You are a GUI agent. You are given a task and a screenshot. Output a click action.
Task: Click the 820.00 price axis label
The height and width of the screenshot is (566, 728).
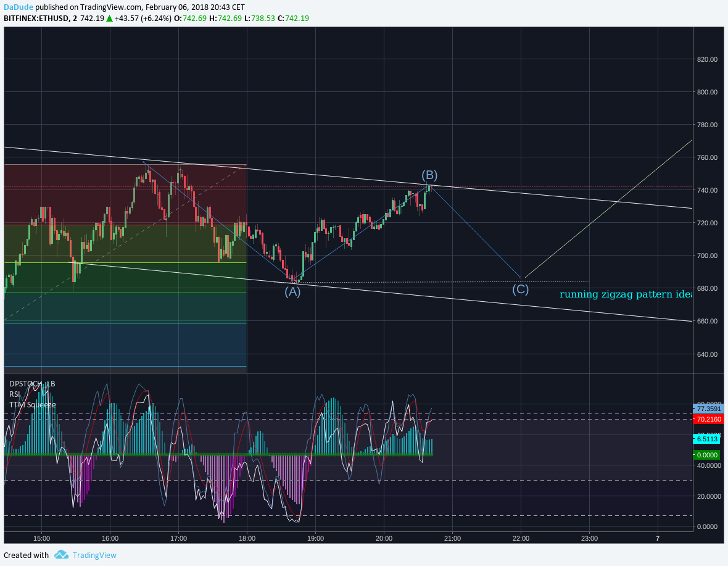click(x=707, y=59)
